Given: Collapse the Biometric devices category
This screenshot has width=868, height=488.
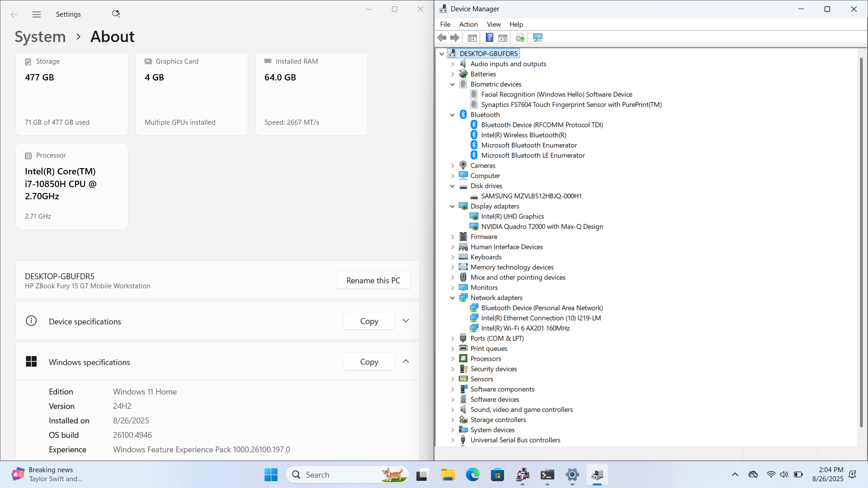Looking at the screenshot, I should pyautogui.click(x=453, y=84).
